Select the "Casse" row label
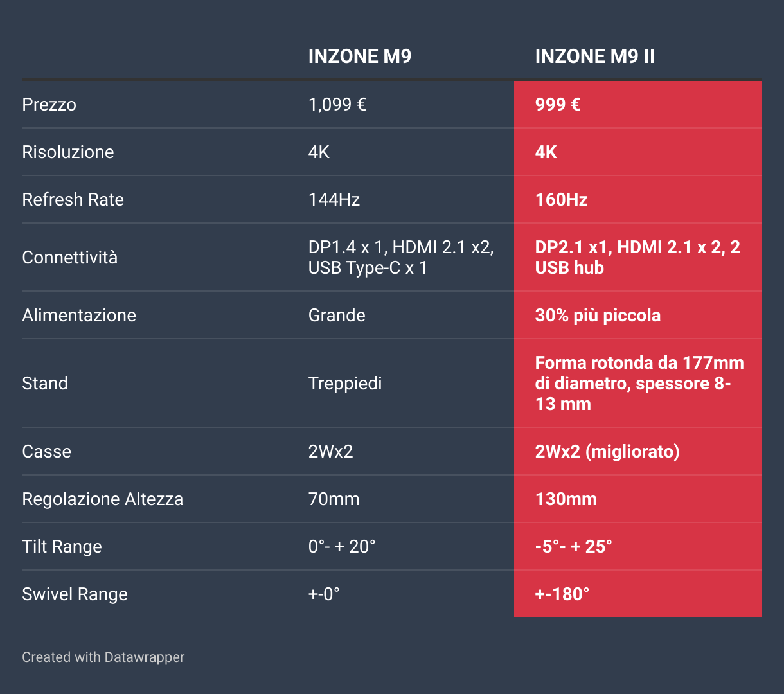 (x=46, y=451)
